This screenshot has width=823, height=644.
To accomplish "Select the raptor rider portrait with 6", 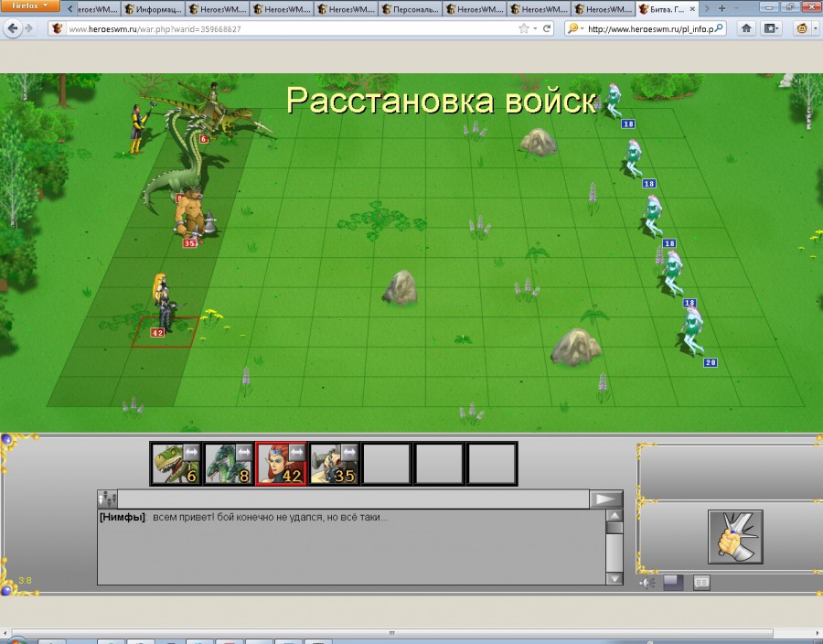I will click(x=176, y=464).
